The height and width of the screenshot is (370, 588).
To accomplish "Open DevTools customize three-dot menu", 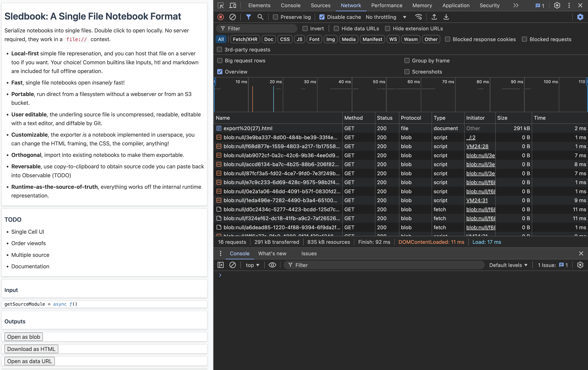I will point(569,5).
